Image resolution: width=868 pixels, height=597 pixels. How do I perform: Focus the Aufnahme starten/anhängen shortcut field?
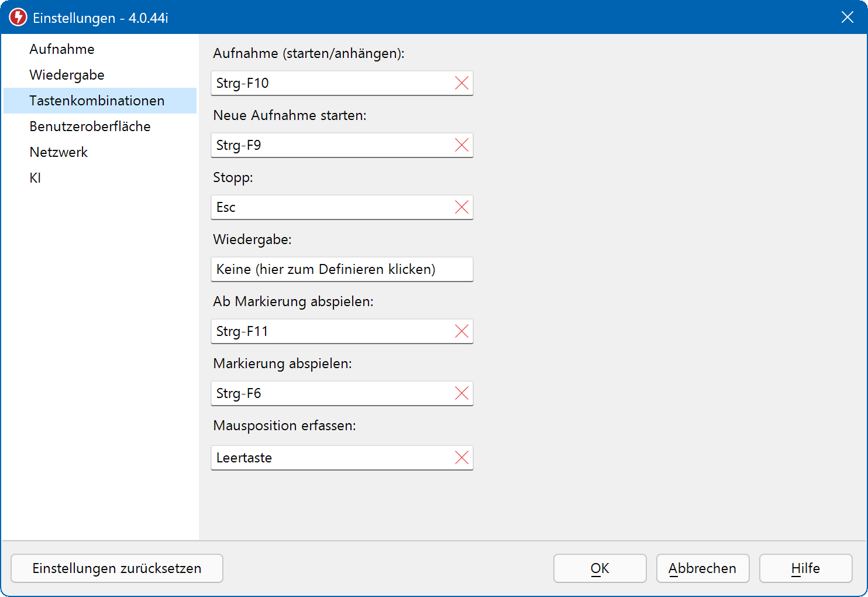tap(330, 83)
